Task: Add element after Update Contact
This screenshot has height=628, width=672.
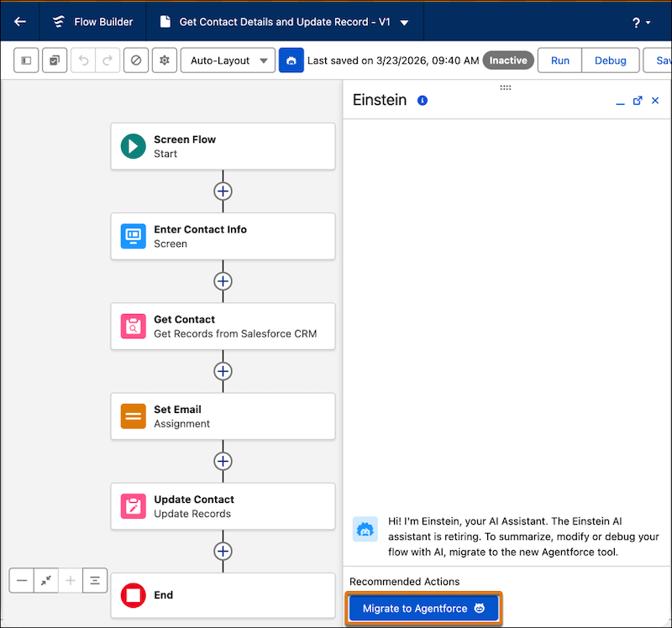Action: pos(223,551)
